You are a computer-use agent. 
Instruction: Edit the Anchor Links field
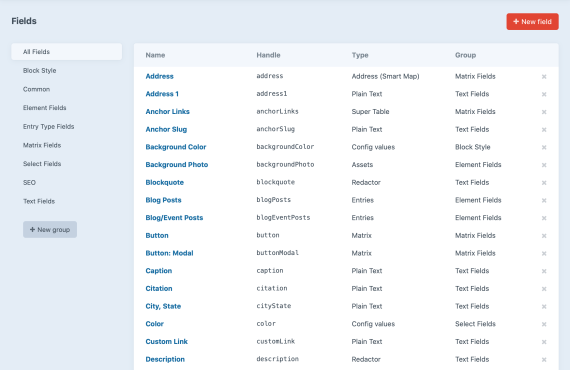pos(167,112)
